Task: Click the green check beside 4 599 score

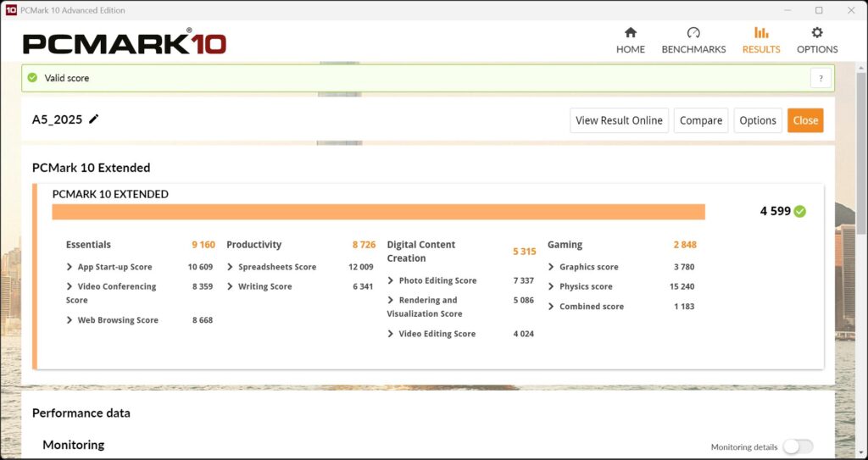Action: pos(800,211)
